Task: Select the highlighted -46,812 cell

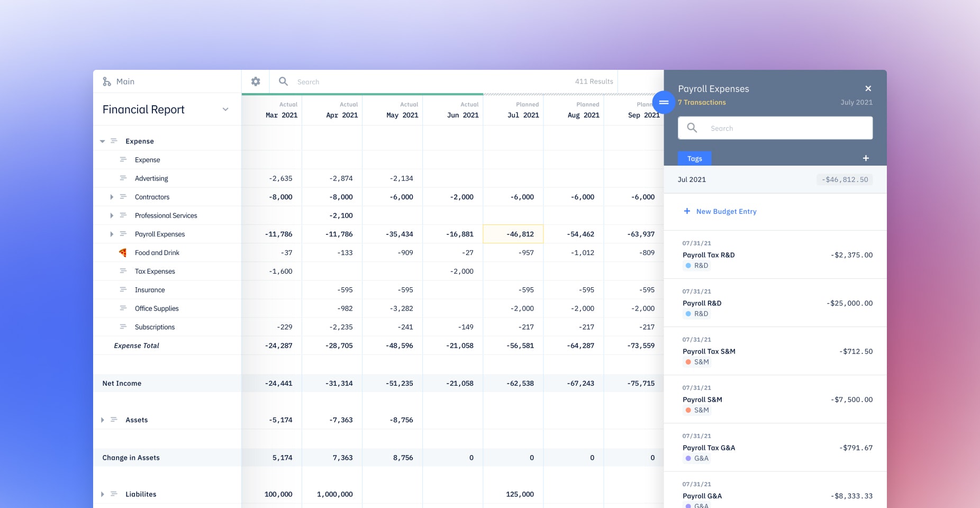Action: click(513, 234)
